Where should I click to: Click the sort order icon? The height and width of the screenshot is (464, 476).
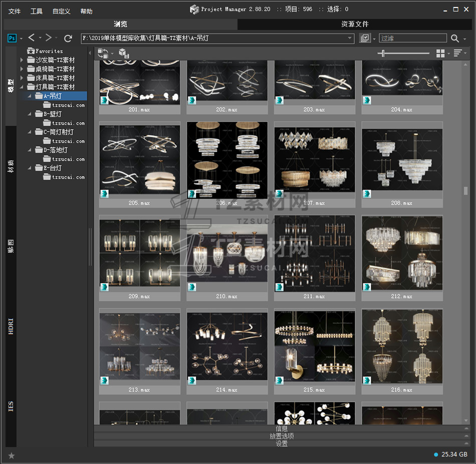pos(457,53)
